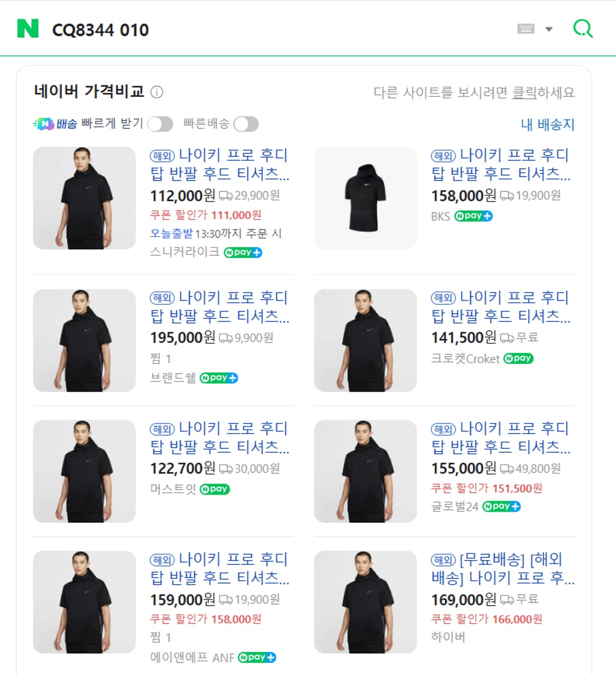The width and height of the screenshot is (616, 675).
Task: Click the green Naver N logo
Action: click(x=28, y=28)
